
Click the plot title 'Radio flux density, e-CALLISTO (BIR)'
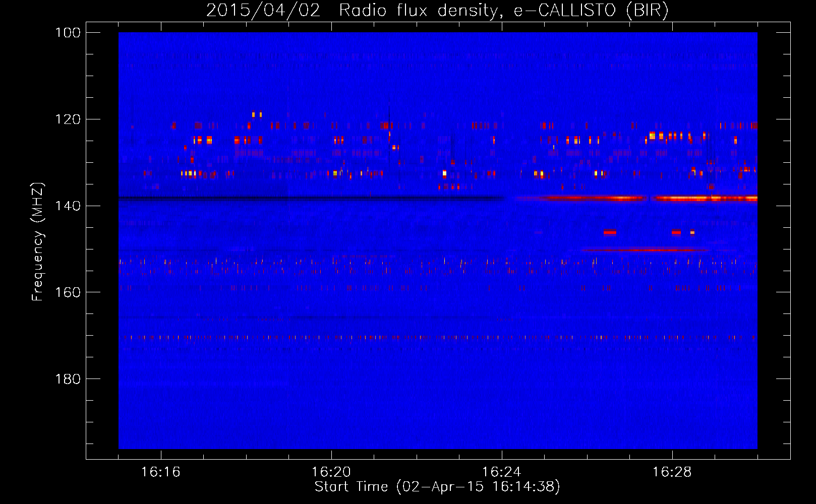(x=503, y=10)
